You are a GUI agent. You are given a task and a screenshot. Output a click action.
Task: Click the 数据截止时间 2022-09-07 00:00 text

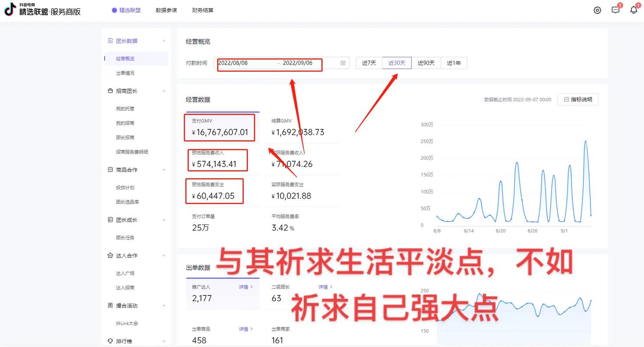[518, 99]
